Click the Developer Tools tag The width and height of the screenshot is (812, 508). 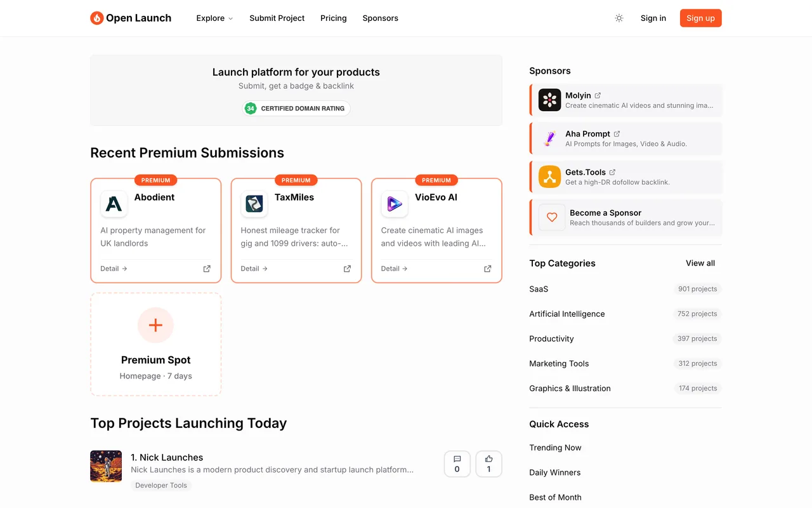pos(161,485)
